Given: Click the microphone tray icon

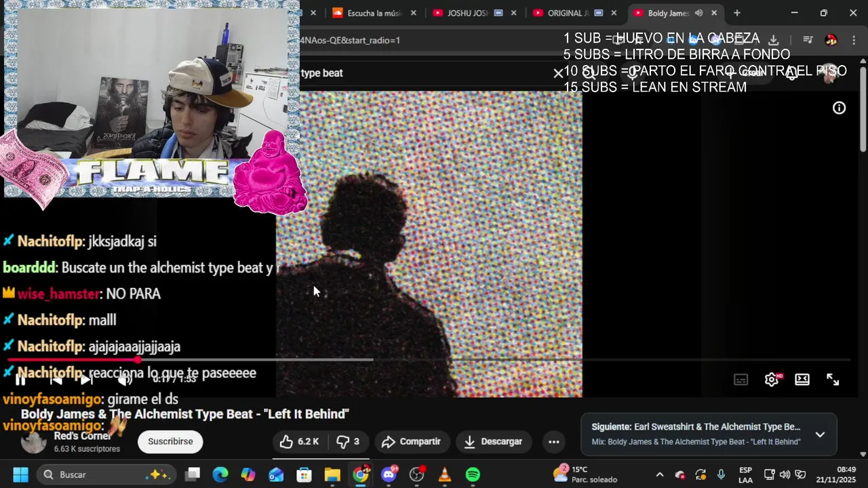Looking at the screenshot, I should 722,474.
